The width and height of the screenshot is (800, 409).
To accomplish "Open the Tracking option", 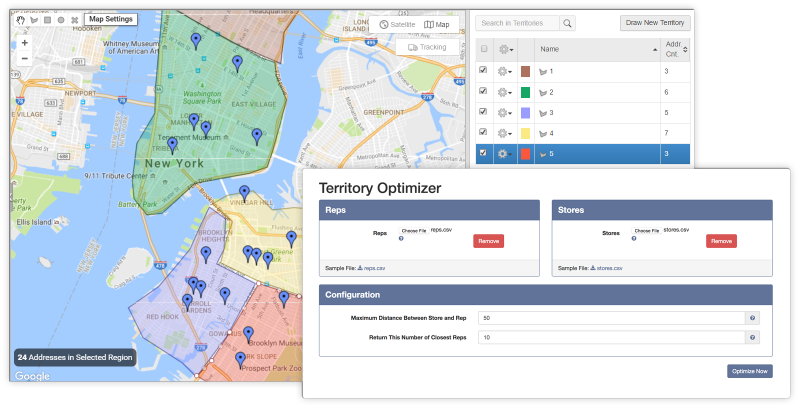I will pyautogui.click(x=428, y=47).
